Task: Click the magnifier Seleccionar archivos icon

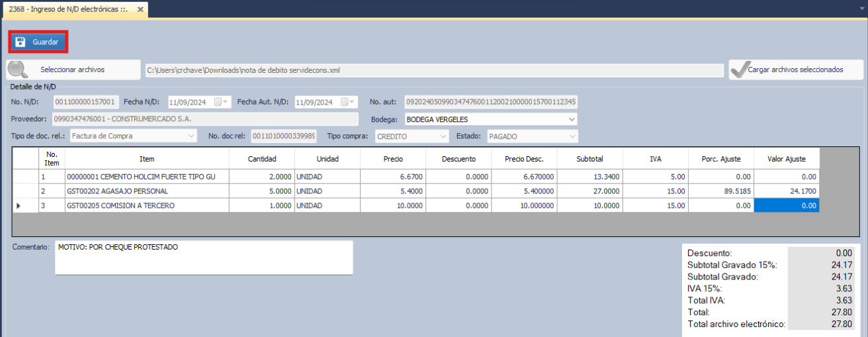Action: click(17, 70)
